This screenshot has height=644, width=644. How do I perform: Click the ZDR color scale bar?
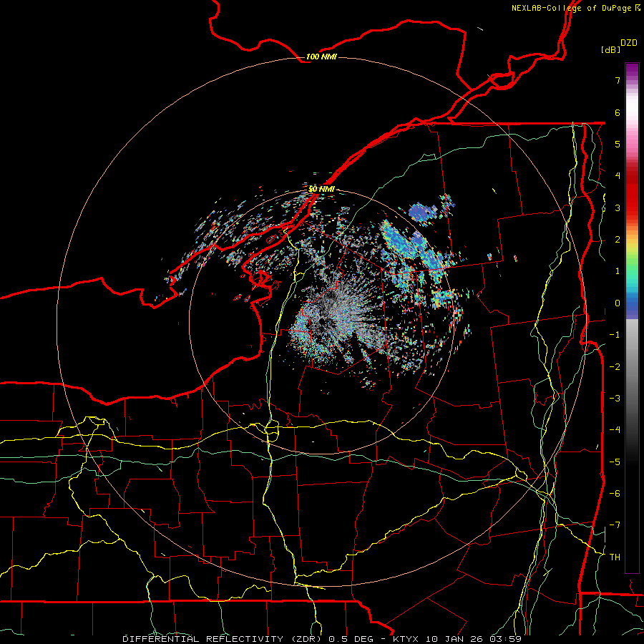(632, 318)
